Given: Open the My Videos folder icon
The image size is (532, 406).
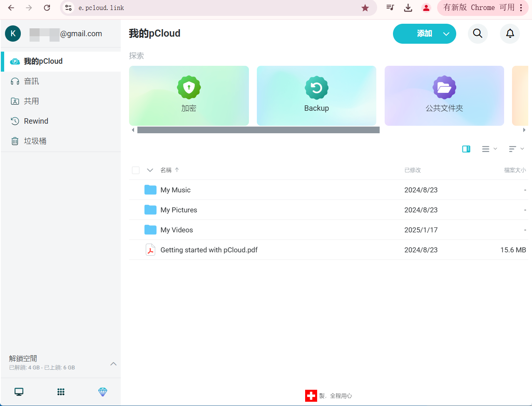Looking at the screenshot, I should [x=150, y=230].
